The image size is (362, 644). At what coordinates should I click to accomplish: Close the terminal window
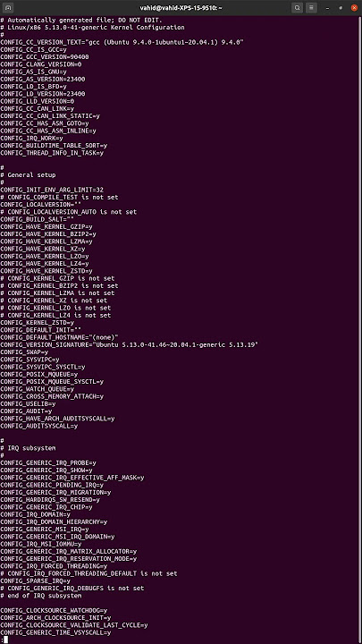click(x=354, y=8)
